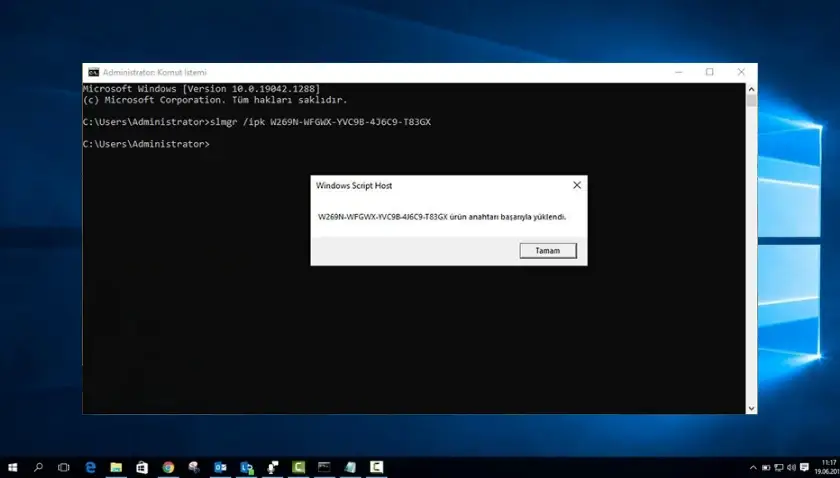Click the console vertical scrollbar thumb

(x=751, y=101)
